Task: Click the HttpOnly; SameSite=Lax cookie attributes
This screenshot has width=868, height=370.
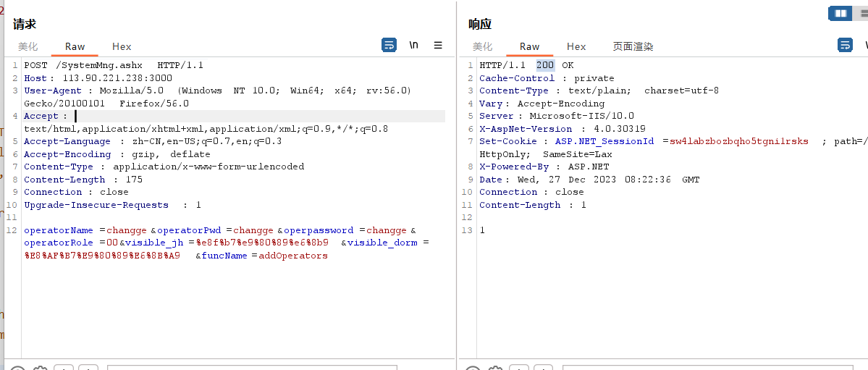Action: (x=546, y=154)
